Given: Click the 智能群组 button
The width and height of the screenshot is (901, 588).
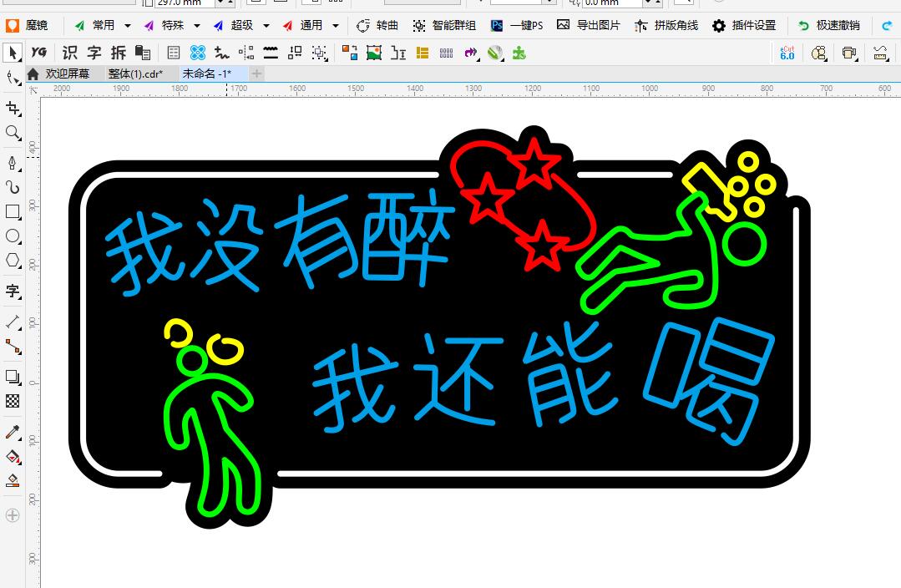Looking at the screenshot, I should click(x=445, y=25).
